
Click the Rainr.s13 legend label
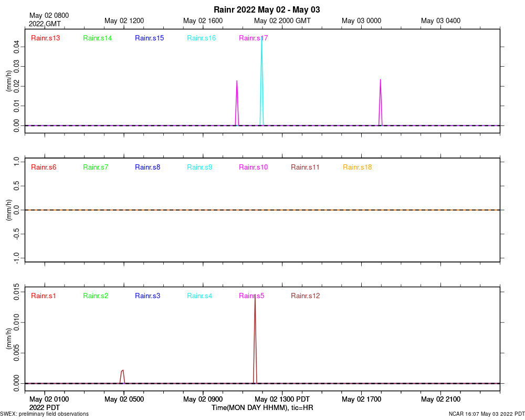pyautogui.click(x=45, y=38)
